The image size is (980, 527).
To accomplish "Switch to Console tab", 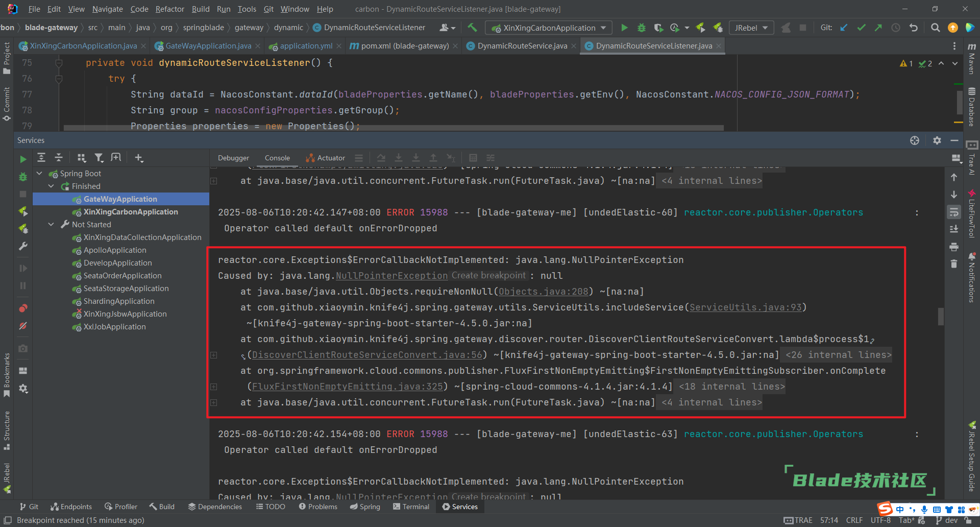I will pos(277,158).
